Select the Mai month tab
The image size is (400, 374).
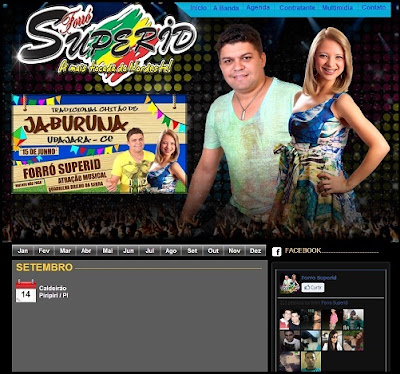pyautogui.click(x=107, y=251)
